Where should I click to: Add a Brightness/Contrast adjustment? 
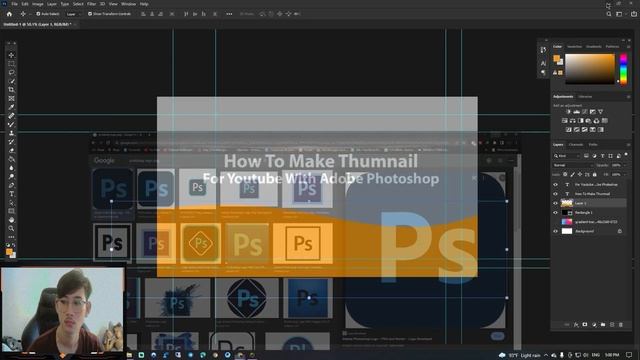[x=568, y=112]
